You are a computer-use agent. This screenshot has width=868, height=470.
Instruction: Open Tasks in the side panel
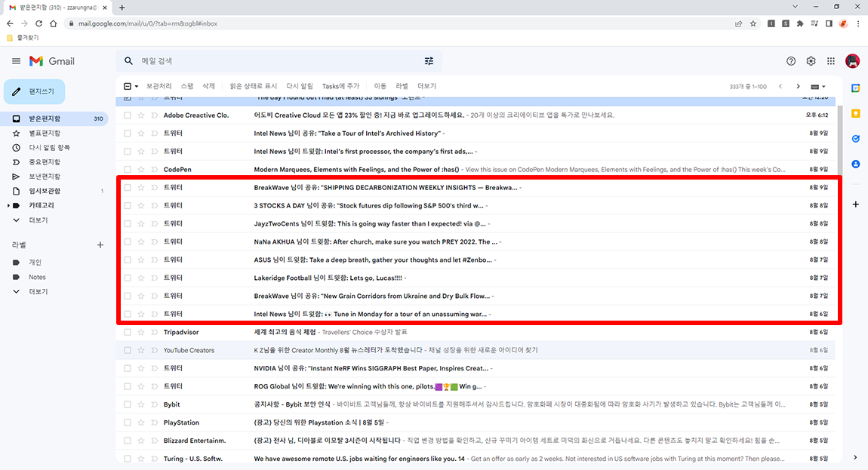856,139
